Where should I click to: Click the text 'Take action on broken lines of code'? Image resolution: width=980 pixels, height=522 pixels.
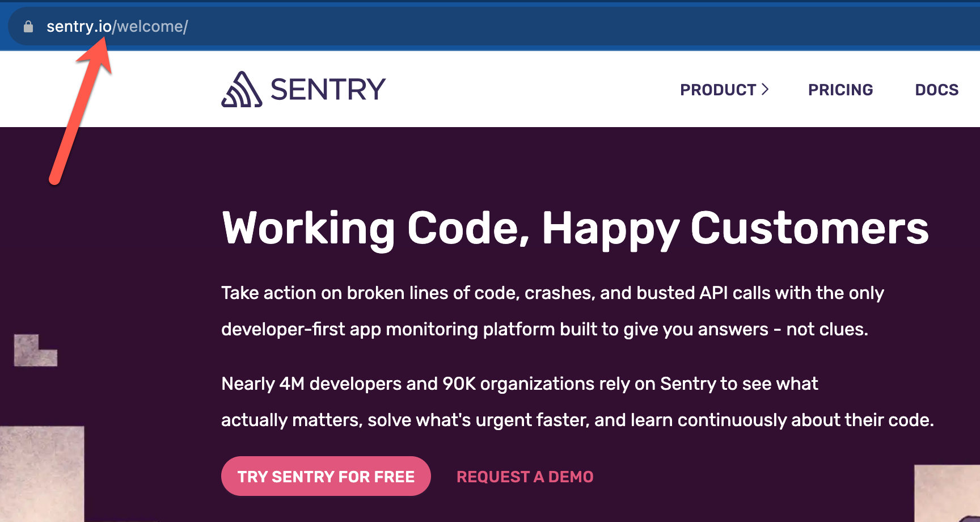click(x=370, y=293)
